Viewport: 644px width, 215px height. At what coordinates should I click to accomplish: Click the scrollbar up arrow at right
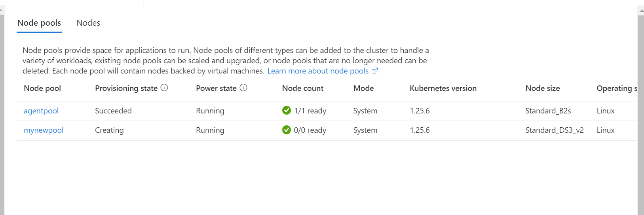point(641,11)
